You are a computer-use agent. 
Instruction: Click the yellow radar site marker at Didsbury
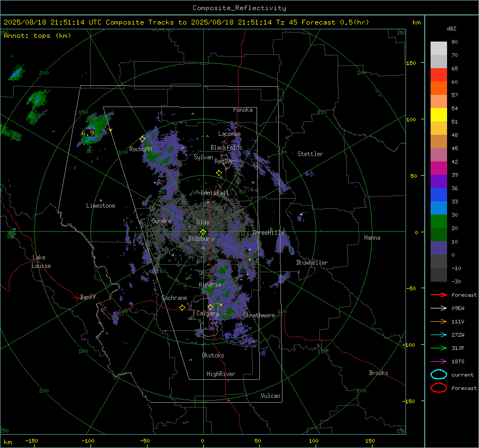(x=203, y=232)
